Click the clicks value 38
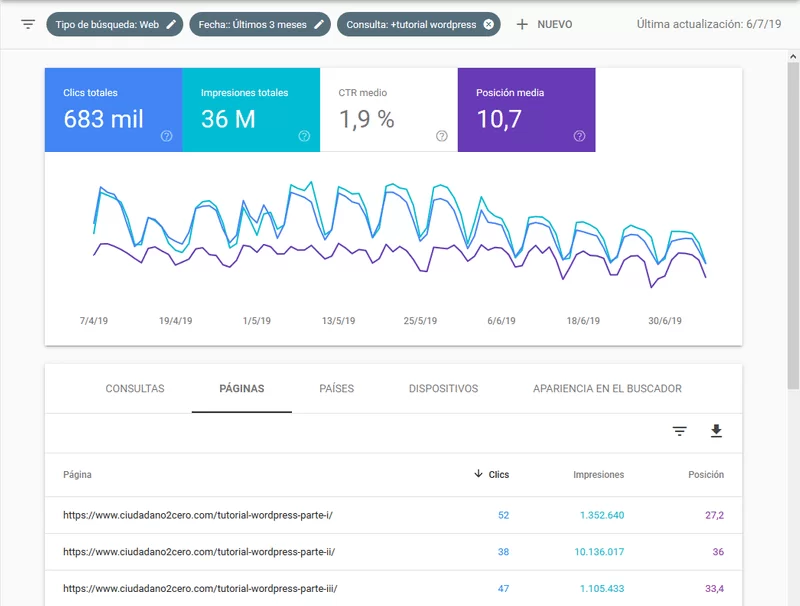Viewport: 800px width, 606px height. click(504, 552)
